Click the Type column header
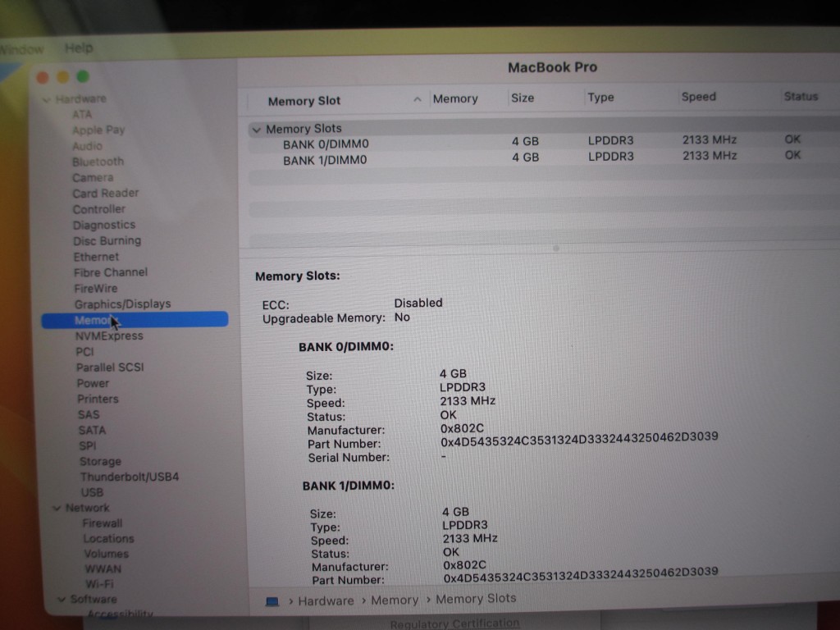 tap(600, 98)
